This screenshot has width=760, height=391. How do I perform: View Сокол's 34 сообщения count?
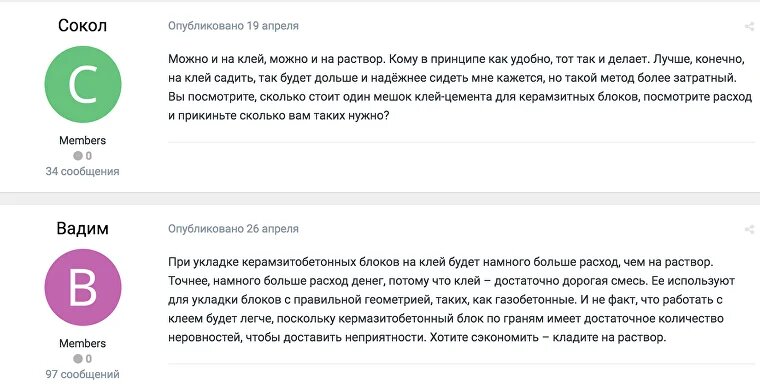click(x=82, y=172)
